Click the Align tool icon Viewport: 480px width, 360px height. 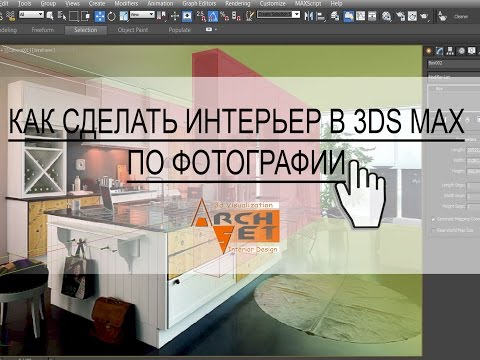(x=320, y=16)
